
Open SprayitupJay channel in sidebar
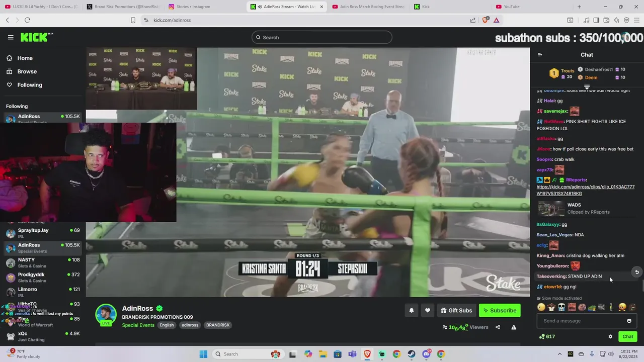(x=43, y=233)
